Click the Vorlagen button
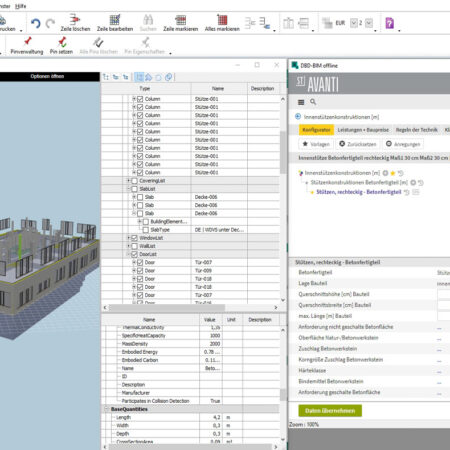The width and height of the screenshot is (450, 450). (316, 144)
